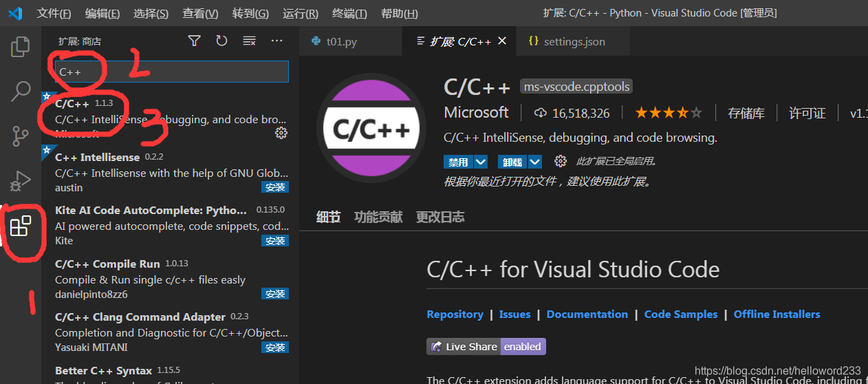
Task: Open the 存储库 repository link
Action: 746,114
